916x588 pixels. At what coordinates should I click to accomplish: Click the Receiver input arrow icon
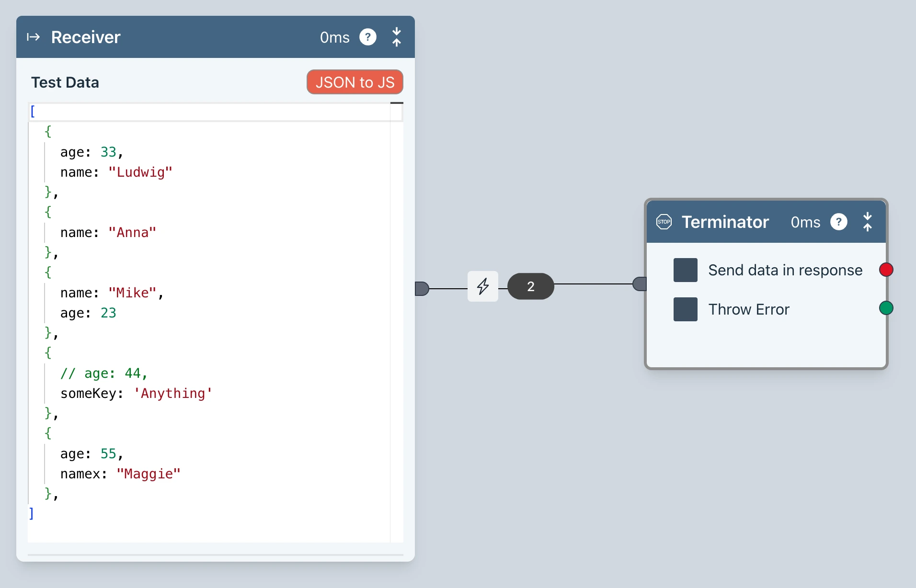click(34, 37)
